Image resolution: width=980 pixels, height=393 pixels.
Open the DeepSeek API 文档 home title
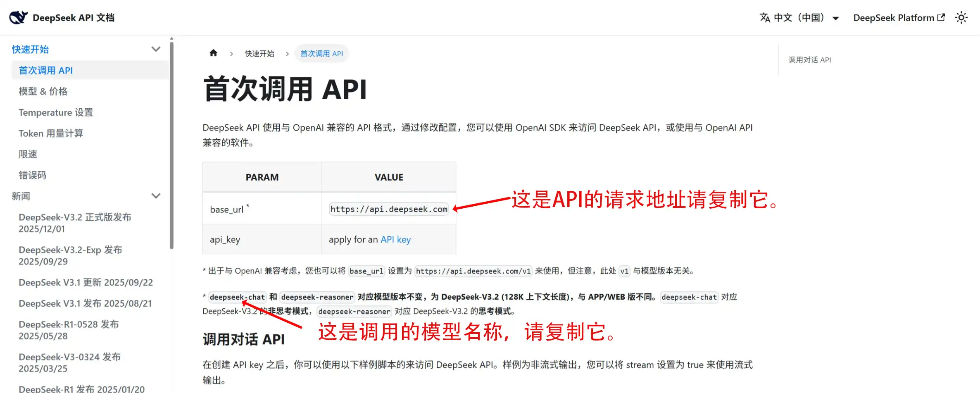74,18
